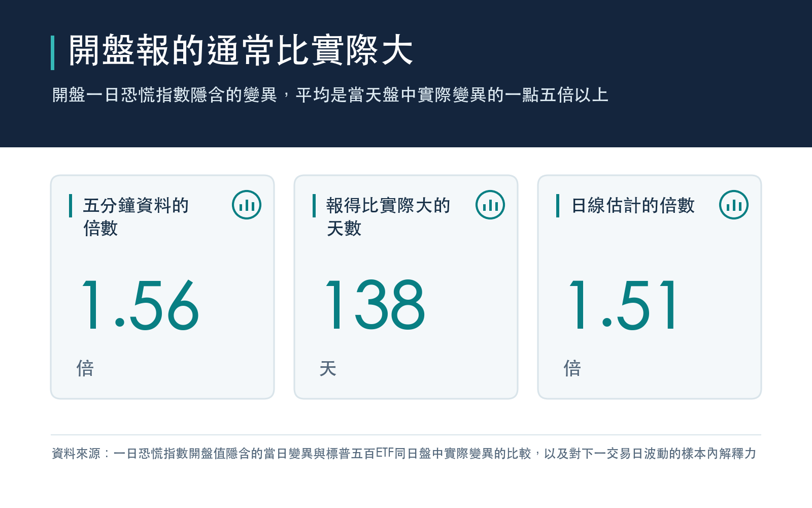Click the subtitle beginning 開盤一日恐慌指數隱含的變異
This screenshot has height=508, width=812.
pyautogui.click(x=330, y=95)
